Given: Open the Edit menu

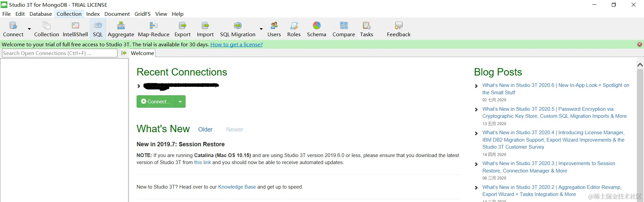Looking at the screenshot, I should [20, 14].
